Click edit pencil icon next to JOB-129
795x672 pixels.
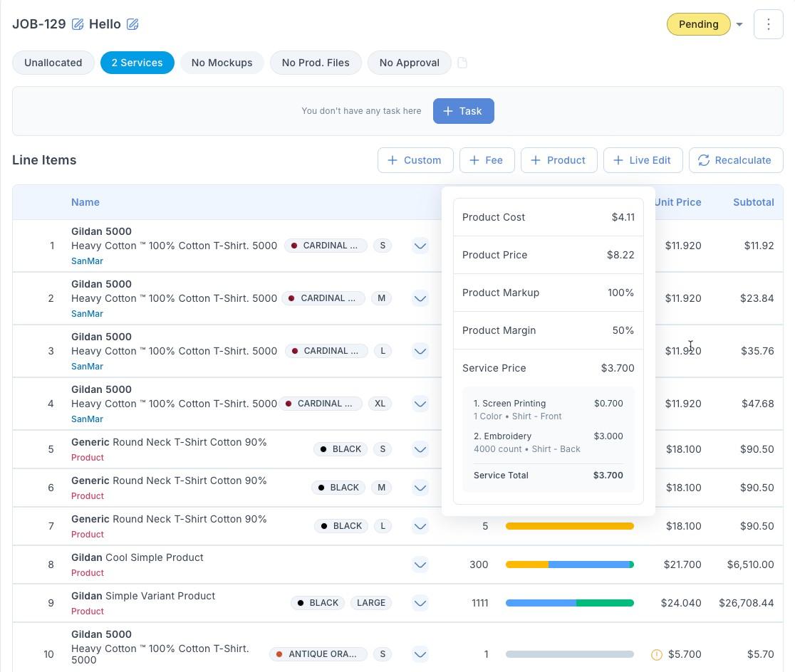[x=78, y=24]
